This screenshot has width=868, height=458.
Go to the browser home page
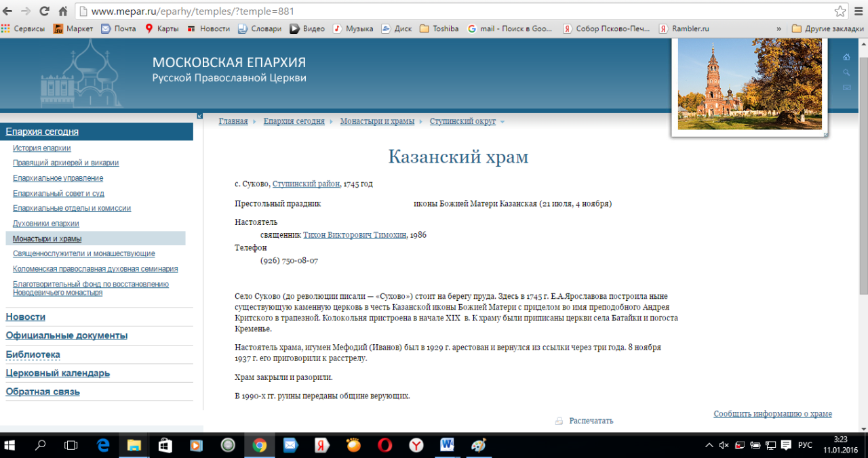[x=62, y=12]
